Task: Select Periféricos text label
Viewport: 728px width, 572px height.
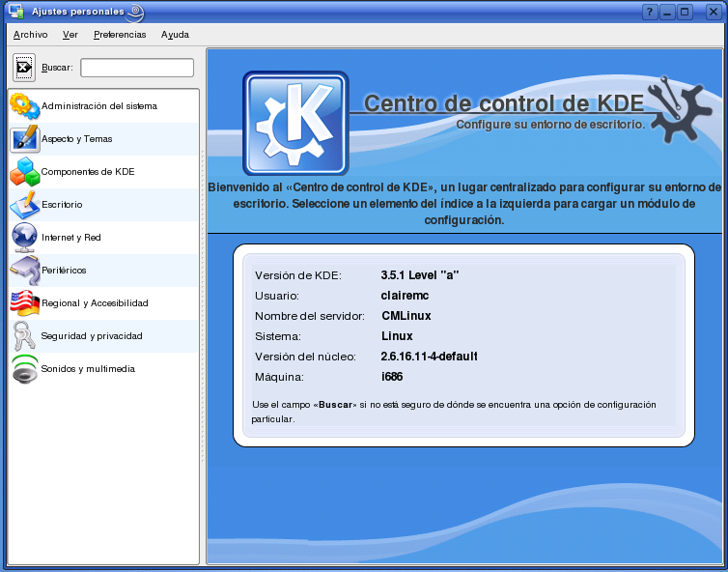Action: [64, 270]
